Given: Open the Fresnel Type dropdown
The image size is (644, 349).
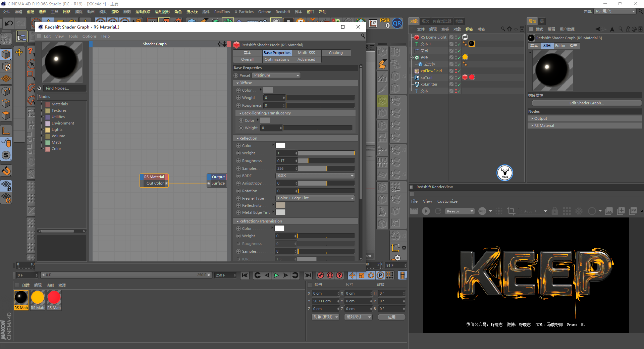Looking at the screenshot, I should coord(315,198).
